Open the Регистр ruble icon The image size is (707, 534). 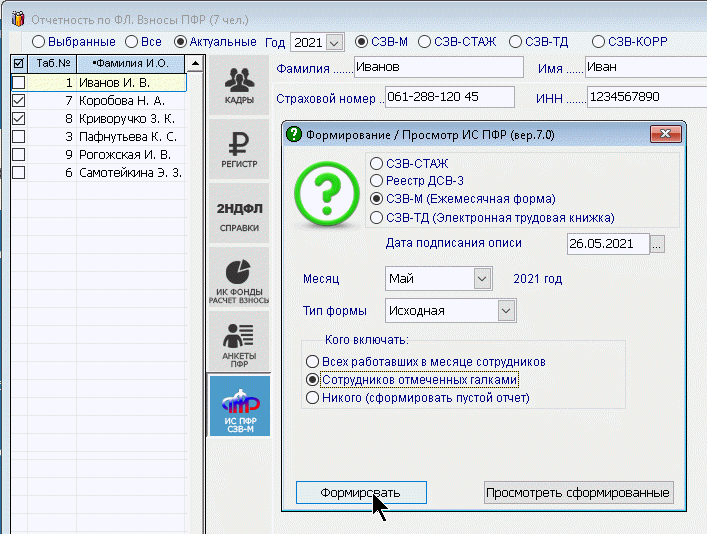(239, 149)
